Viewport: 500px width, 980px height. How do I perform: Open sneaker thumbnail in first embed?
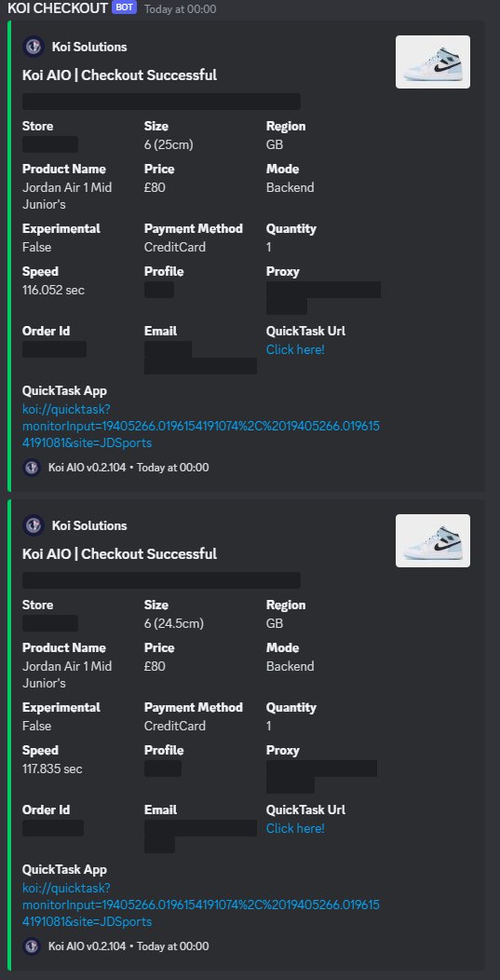[433, 61]
